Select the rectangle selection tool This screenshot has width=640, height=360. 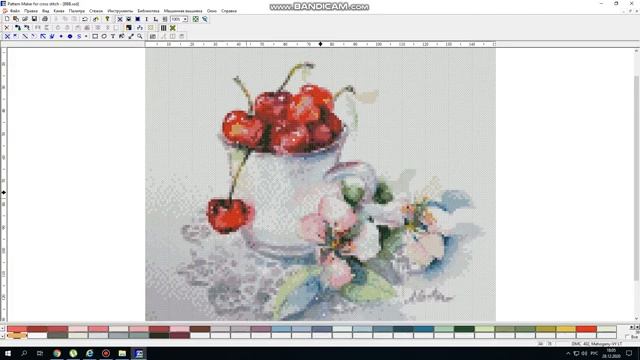[95, 36]
